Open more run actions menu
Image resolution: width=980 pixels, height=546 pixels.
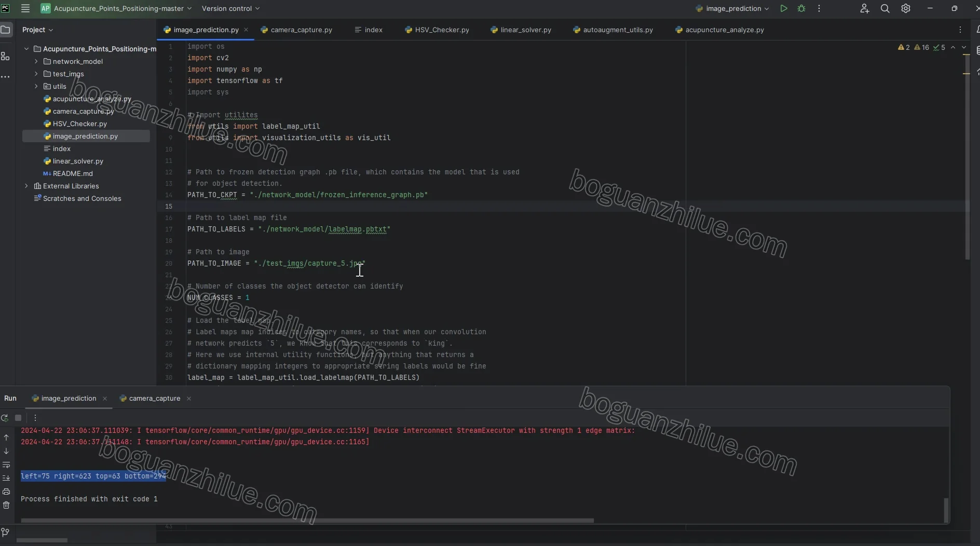[819, 8]
